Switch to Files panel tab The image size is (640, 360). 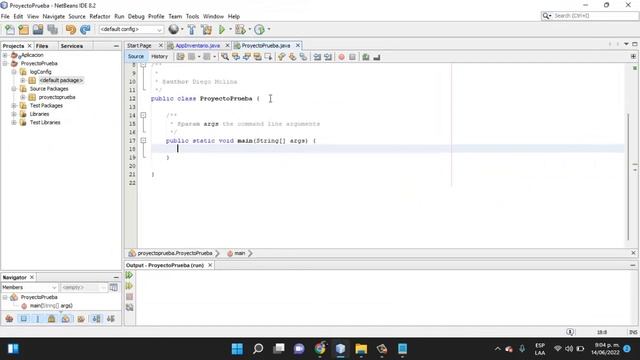click(42, 46)
